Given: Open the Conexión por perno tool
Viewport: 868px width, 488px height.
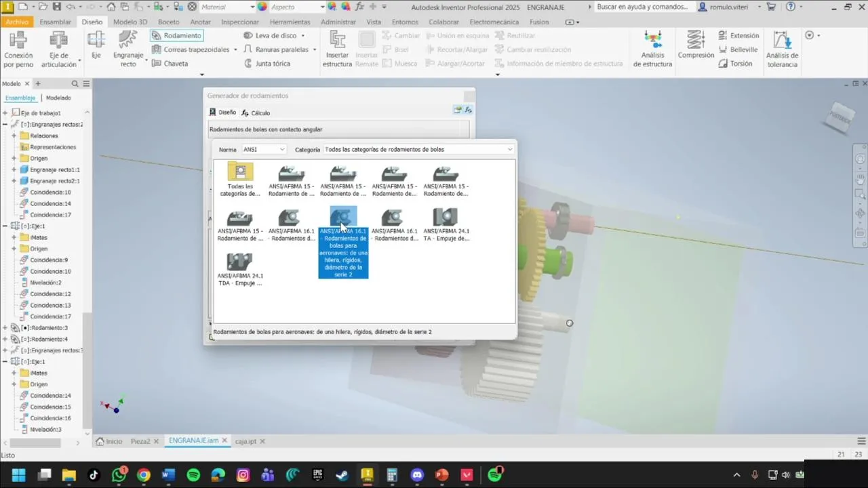Looking at the screenshot, I should 18,49.
